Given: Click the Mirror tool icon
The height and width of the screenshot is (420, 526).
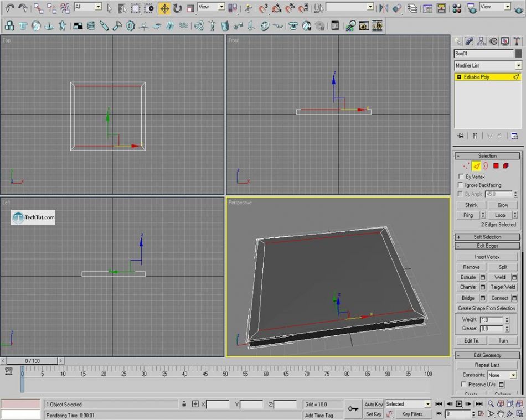Looking at the screenshot, I should [384, 8].
